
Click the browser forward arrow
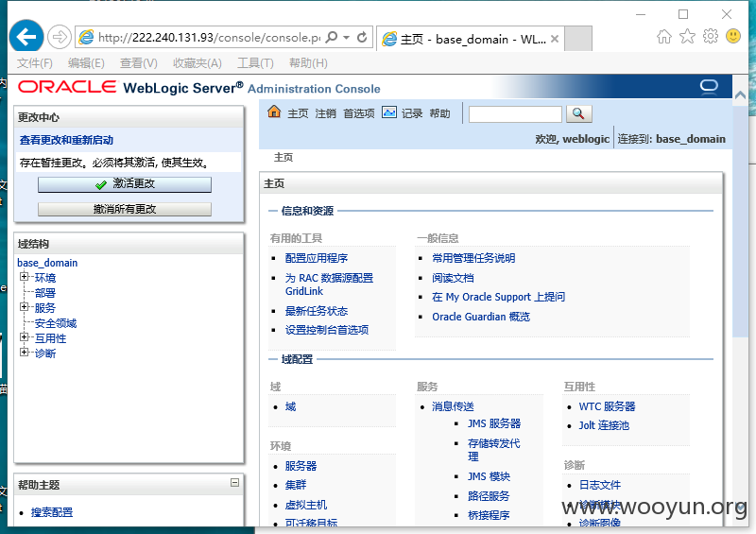tap(60, 37)
